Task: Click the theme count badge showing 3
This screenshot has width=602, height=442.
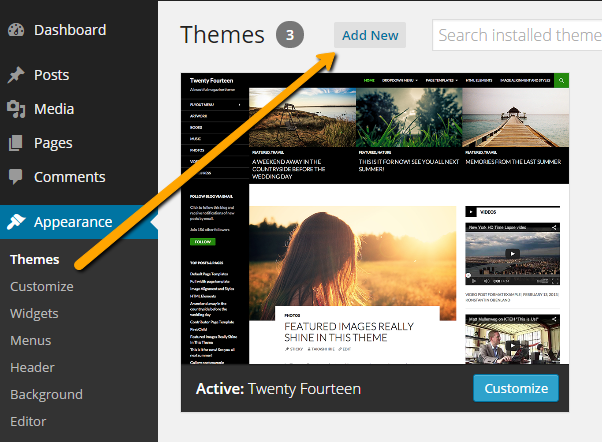Action: 290,35
